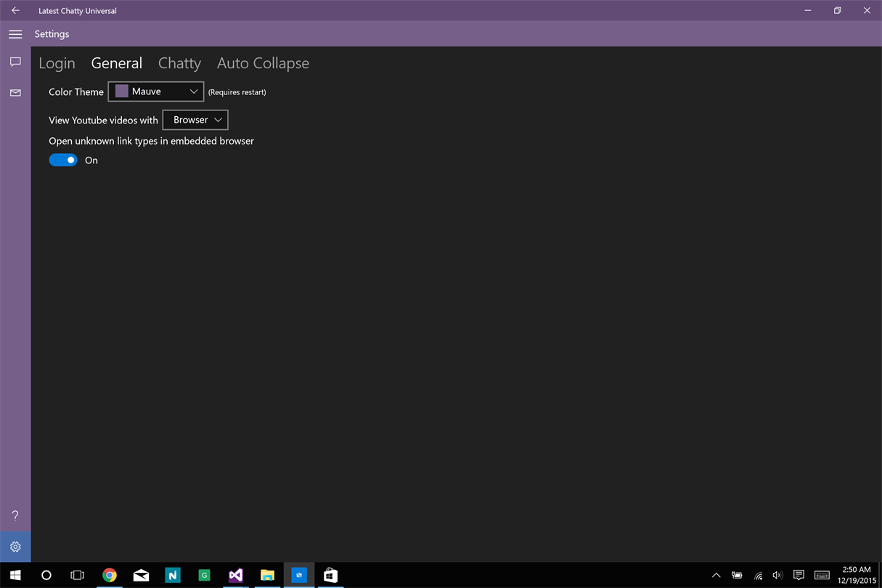Select the settings gear in sidebar

click(x=15, y=547)
